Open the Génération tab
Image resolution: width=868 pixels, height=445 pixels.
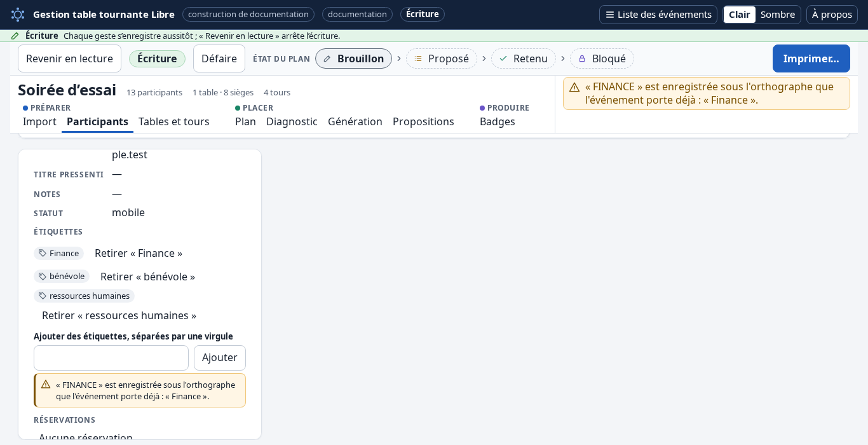[355, 121]
